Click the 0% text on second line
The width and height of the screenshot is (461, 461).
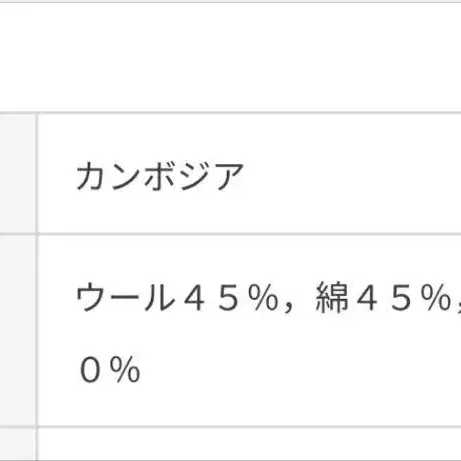pyautogui.click(x=110, y=369)
